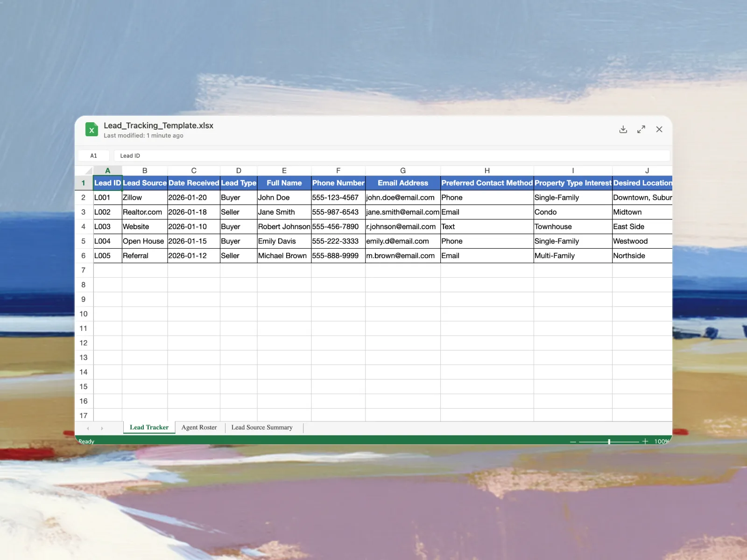Image resolution: width=747 pixels, height=560 pixels.
Task: Select the Email Address header cell
Action: point(402,183)
